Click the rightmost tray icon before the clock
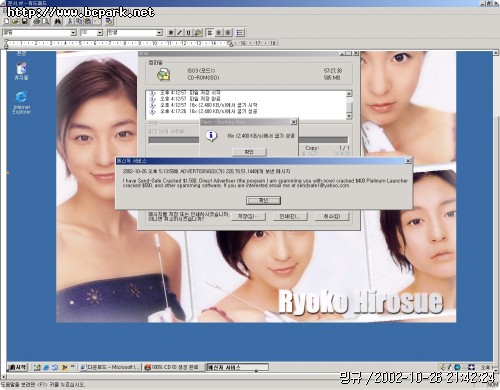The width and height of the screenshot is (500, 390). (471, 367)
